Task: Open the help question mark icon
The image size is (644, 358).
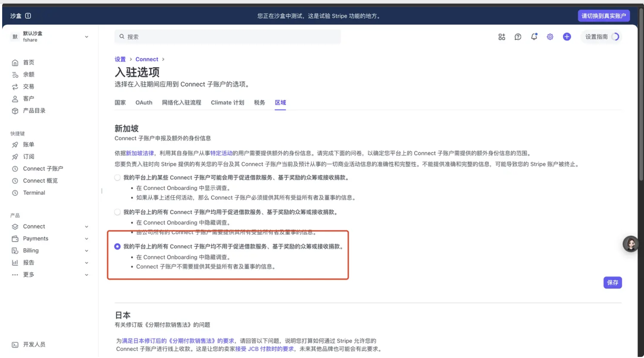Action: tap(518, 37)
